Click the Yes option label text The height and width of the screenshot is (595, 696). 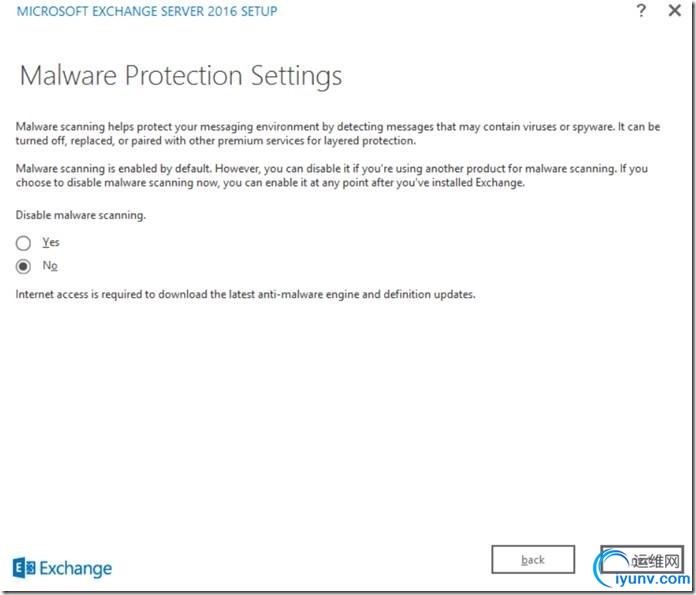click(x=51, y=242)
